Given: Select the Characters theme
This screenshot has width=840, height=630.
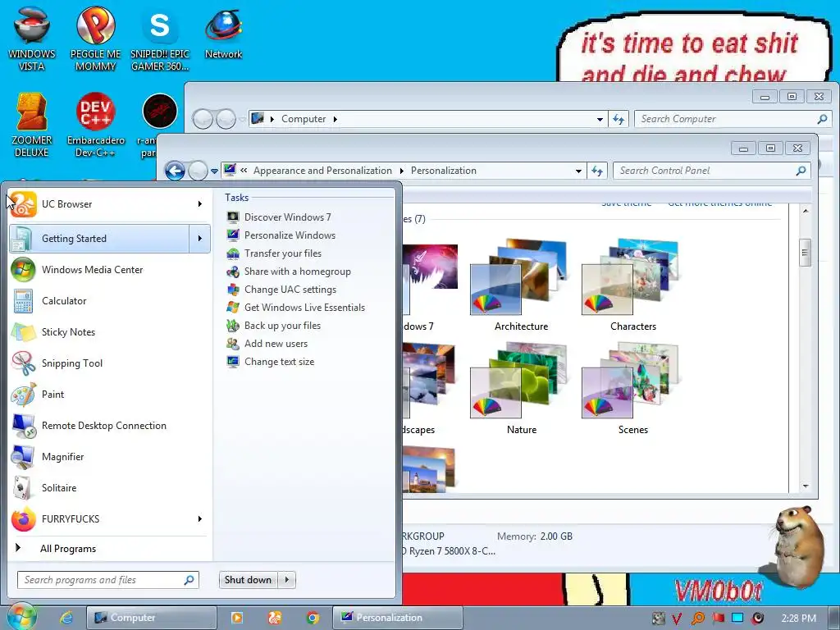Looking at the screenshot, I should [x=632, y=285].
